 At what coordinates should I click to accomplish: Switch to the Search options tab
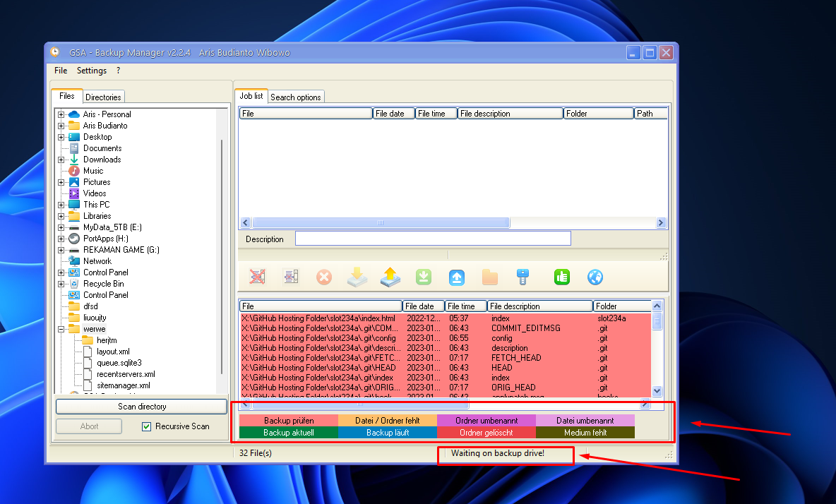point(296,97)
